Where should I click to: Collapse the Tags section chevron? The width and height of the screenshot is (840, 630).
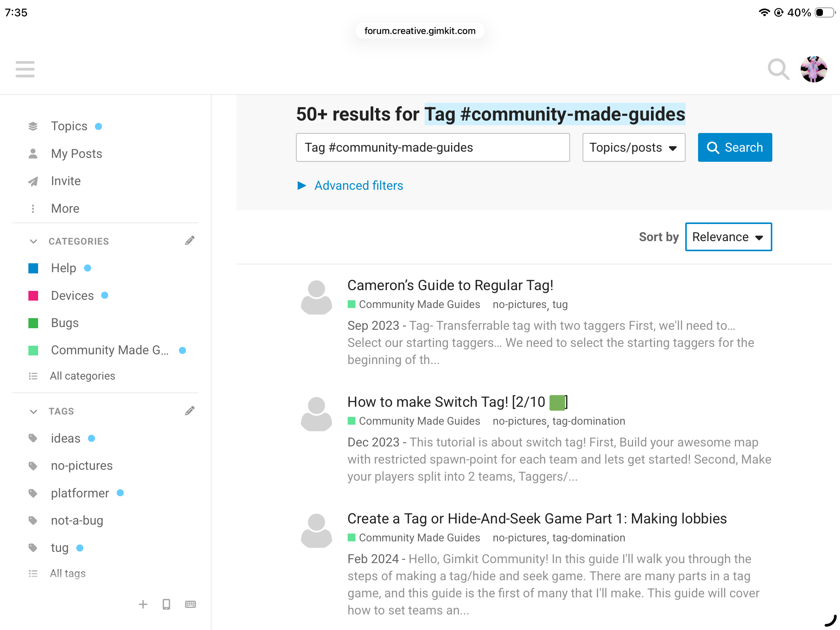[33, 411]
